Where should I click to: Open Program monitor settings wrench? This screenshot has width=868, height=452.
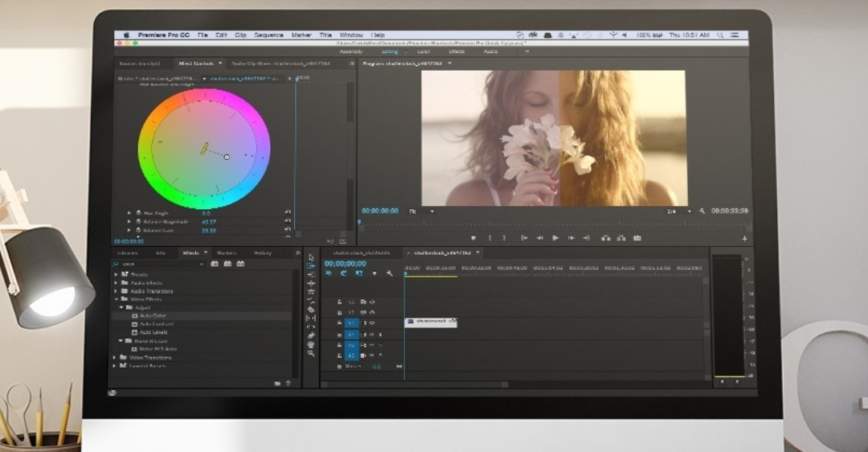coord(702,211)
